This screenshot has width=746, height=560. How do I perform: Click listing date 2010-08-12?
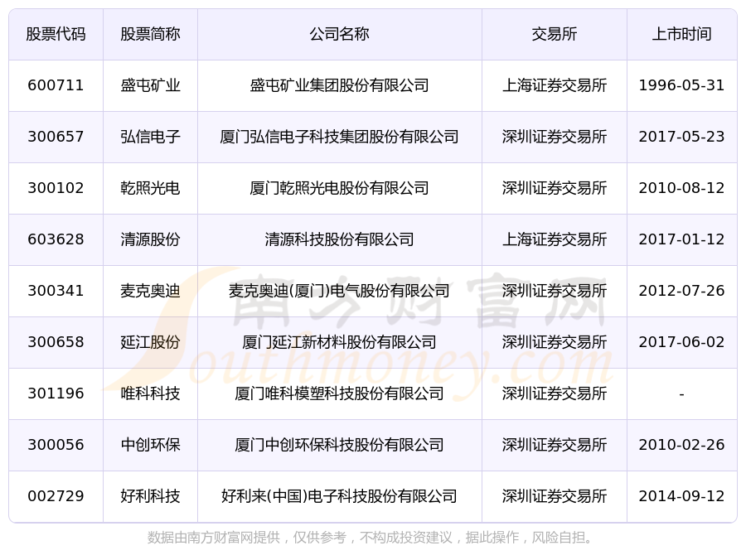(682, 188)
